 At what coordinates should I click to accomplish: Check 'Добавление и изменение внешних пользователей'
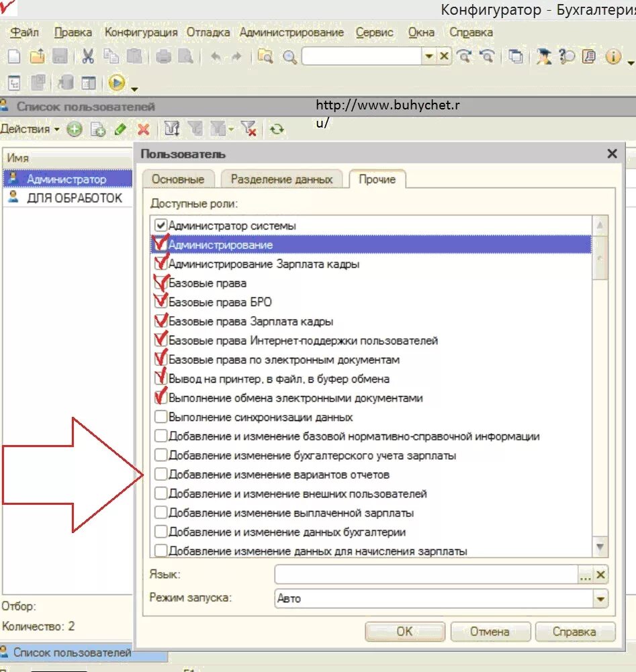coord(161,493)
